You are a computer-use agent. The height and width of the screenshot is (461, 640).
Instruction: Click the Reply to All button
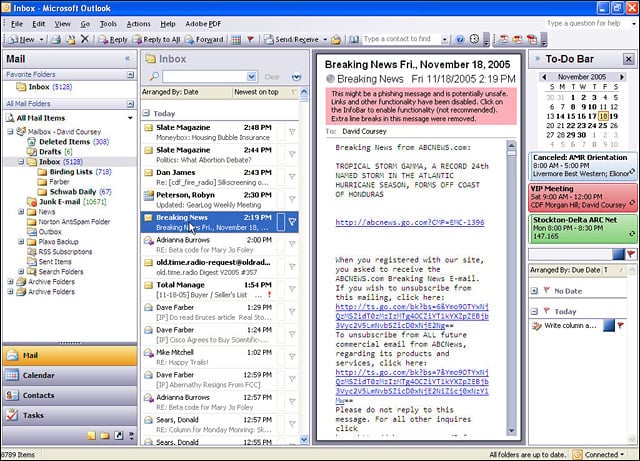(x=157, y=40)
